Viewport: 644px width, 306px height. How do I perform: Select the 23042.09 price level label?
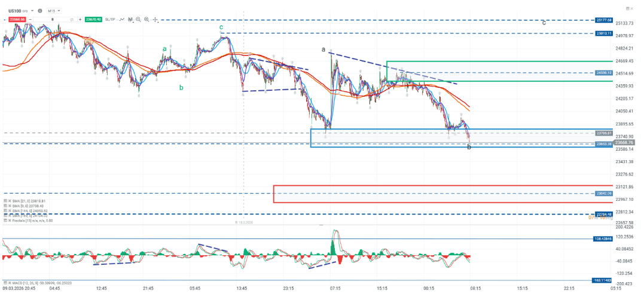pyautogui.click(x=604, y=194)
